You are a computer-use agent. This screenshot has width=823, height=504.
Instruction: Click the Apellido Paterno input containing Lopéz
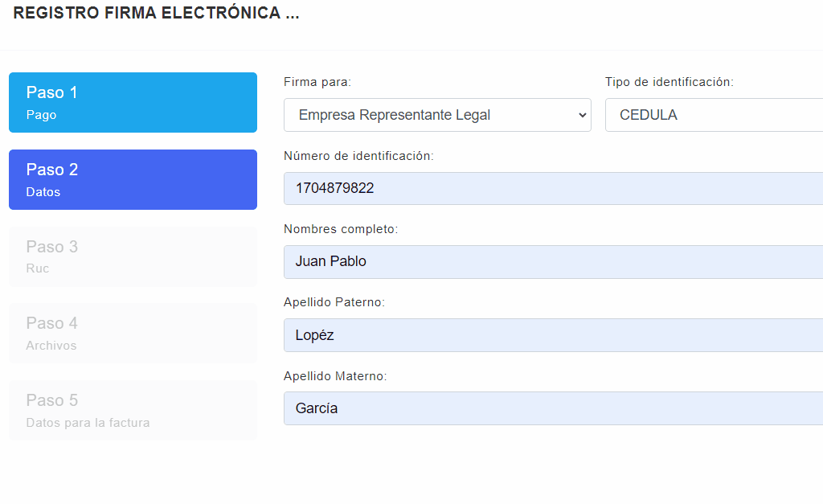[553, 334]
